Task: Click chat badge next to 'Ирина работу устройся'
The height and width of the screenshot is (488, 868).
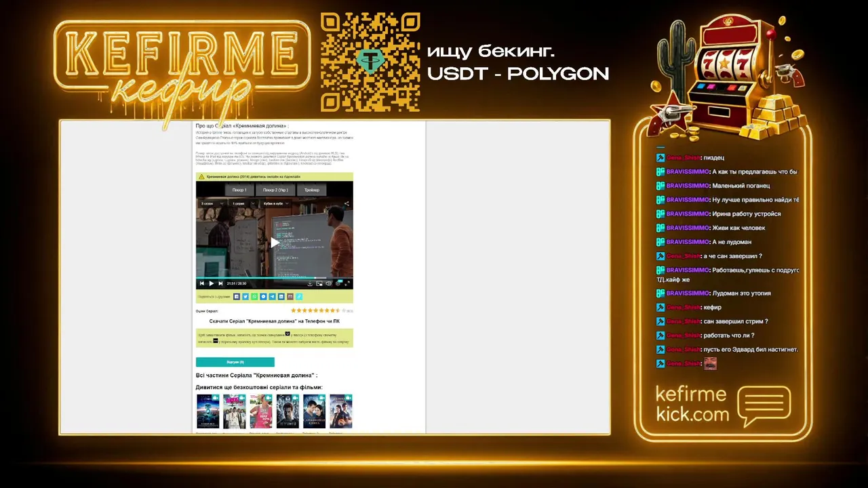Action: (660, 213)
